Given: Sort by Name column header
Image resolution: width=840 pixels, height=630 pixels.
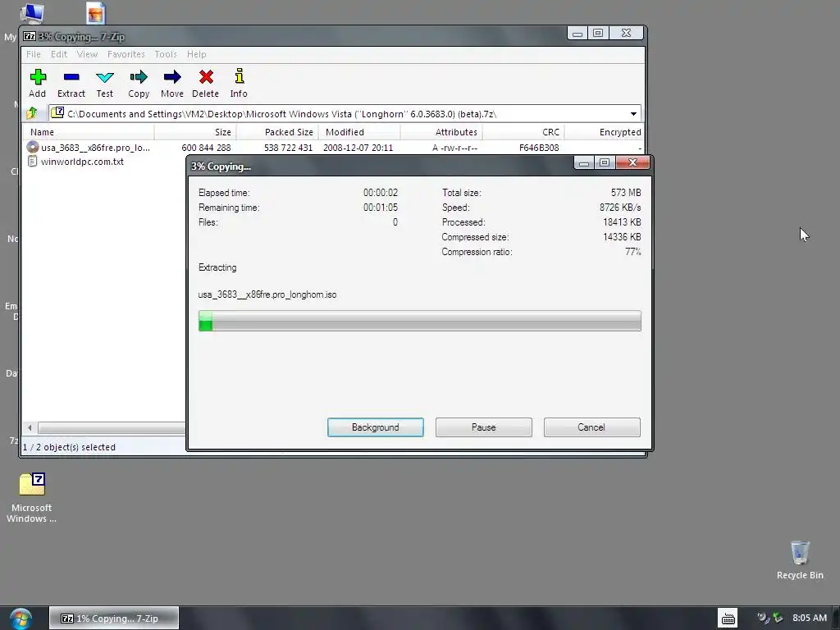Looking at the screenshot, I should [x=89, y=132].
